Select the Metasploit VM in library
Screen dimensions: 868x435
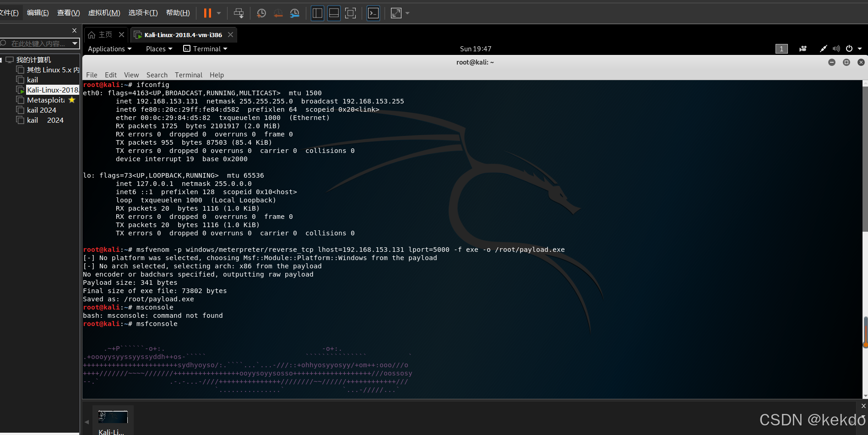pyautogui.click(x=41, y=100)
